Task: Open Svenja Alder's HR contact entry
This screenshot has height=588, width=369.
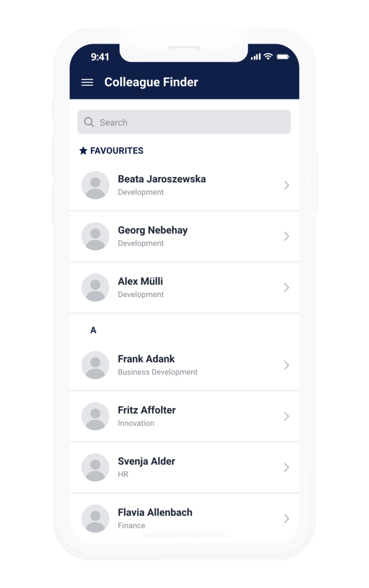Action: (184, 467)
